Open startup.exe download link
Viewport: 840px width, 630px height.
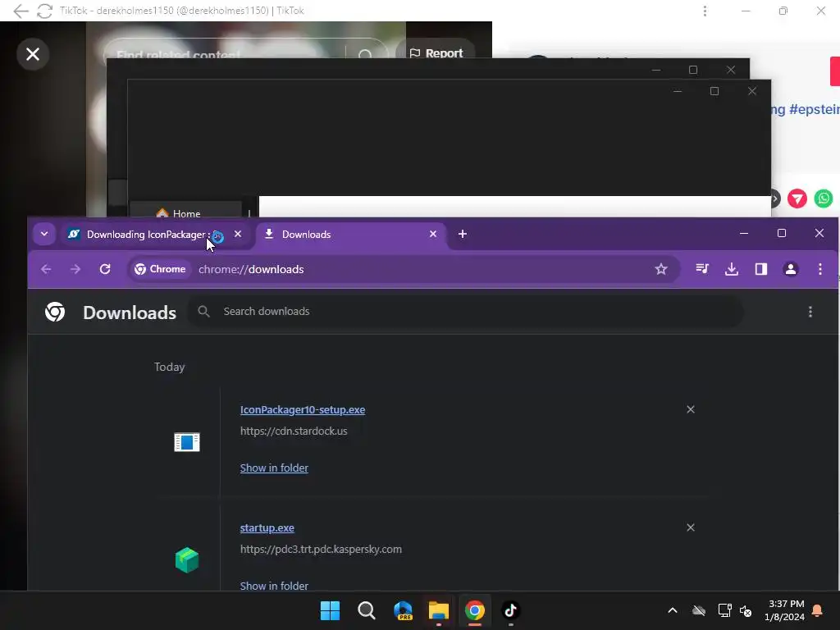click(x=267, y=528)
